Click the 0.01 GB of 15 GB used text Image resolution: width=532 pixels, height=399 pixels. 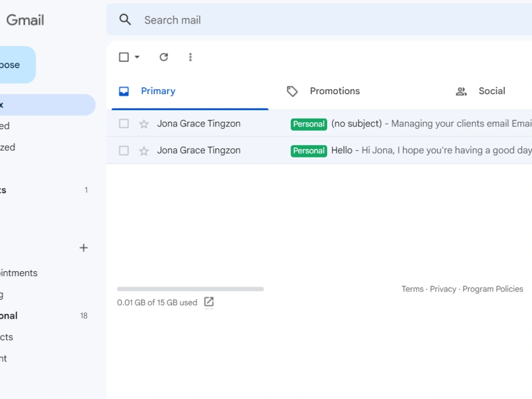(157, 302)
